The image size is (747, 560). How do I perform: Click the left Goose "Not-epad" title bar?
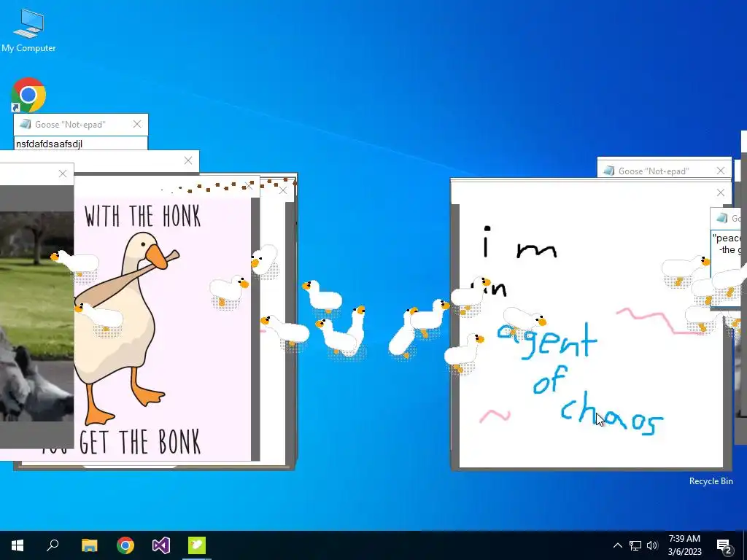point(81,125)
